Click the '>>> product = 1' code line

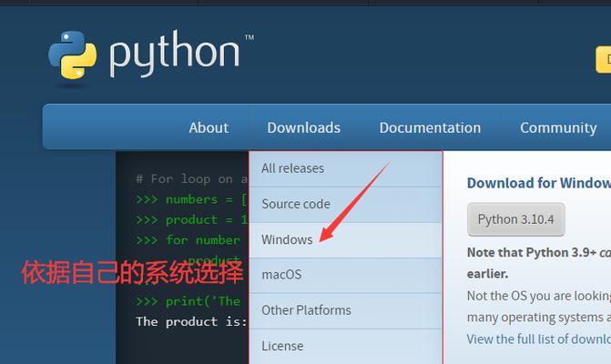click(192, 219)
